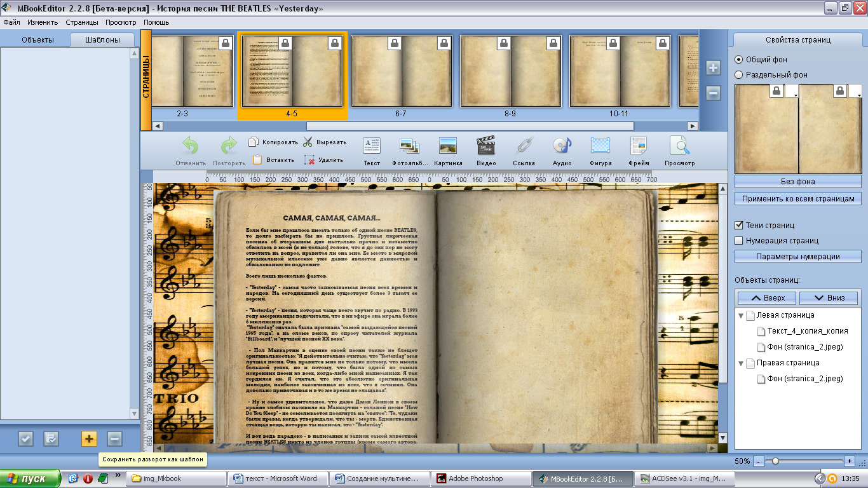Toggle lock on left background preview
The height and width of the screenshot is (488, 868).
pos(776,91)
